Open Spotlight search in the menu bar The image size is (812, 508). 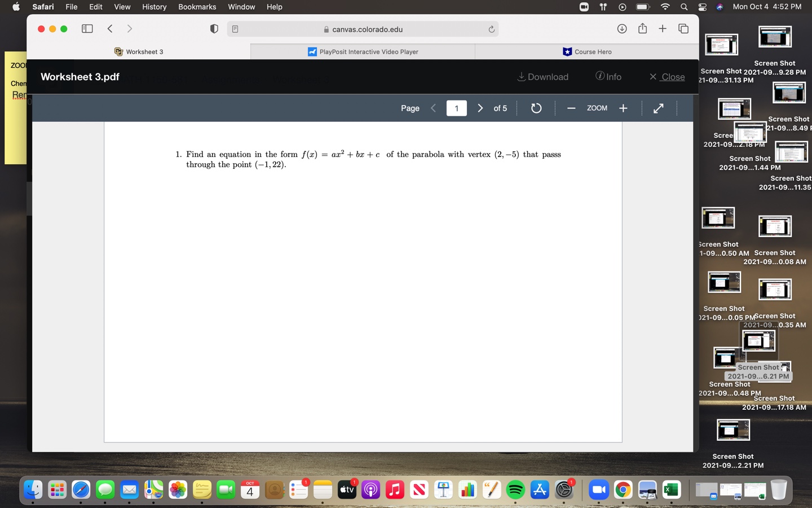click(684, 7)
